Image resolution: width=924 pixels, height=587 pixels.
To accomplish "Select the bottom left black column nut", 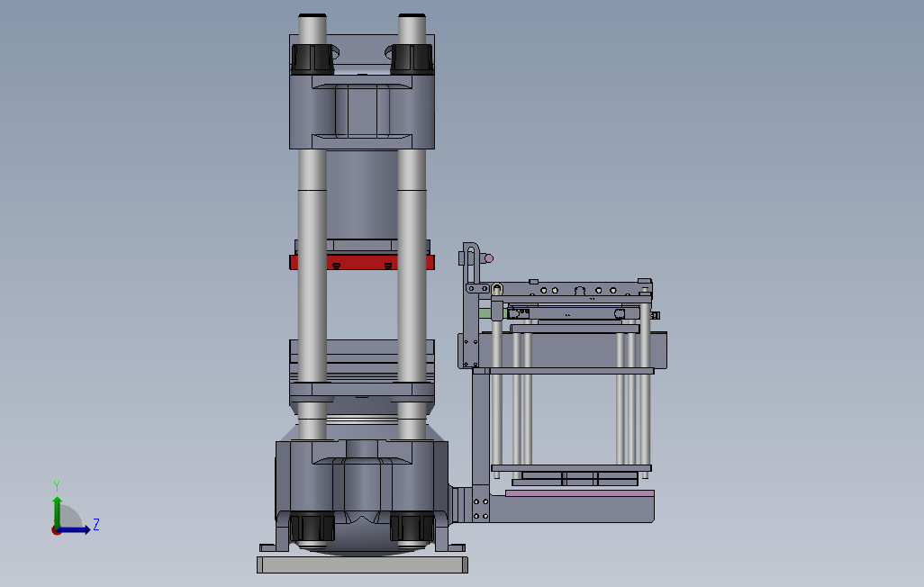I will (x=313, y=528).
